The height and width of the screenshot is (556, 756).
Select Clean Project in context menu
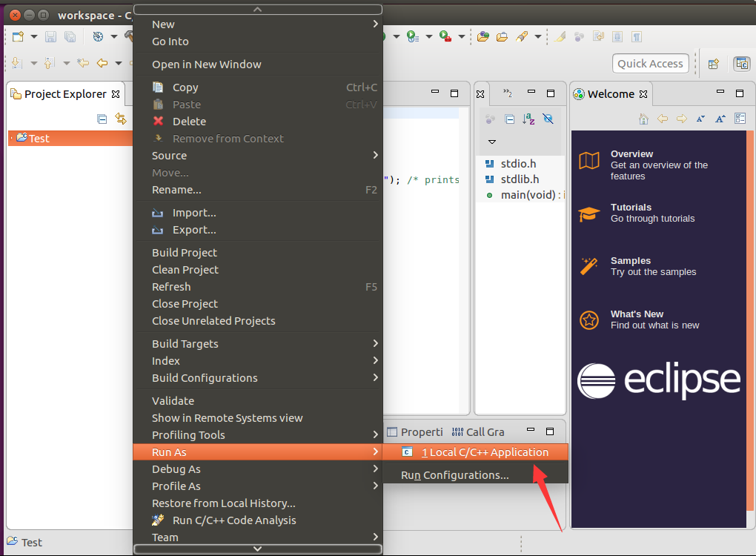point(258,270)
